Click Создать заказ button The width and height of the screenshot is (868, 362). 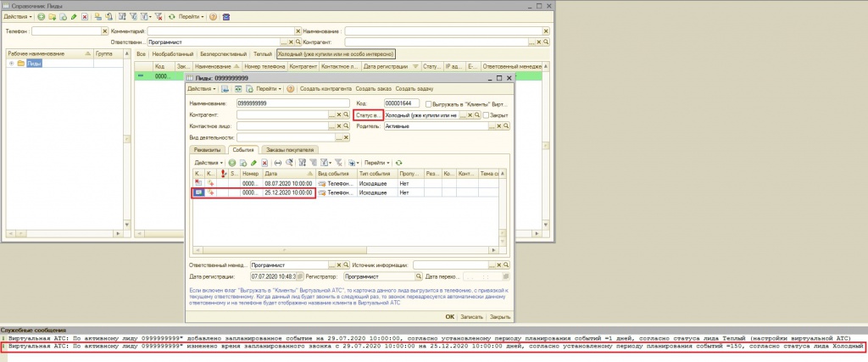click(x=374, y=88)
